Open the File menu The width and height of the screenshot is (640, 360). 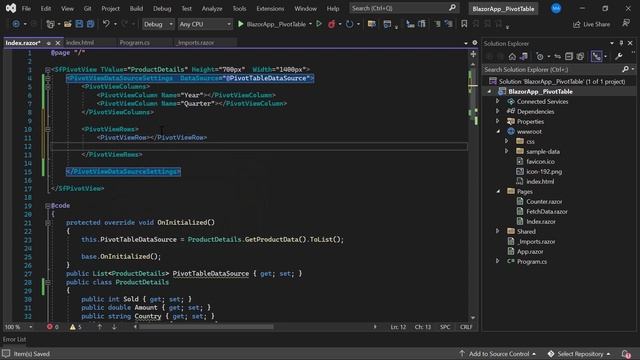click(x=26, y=8)
